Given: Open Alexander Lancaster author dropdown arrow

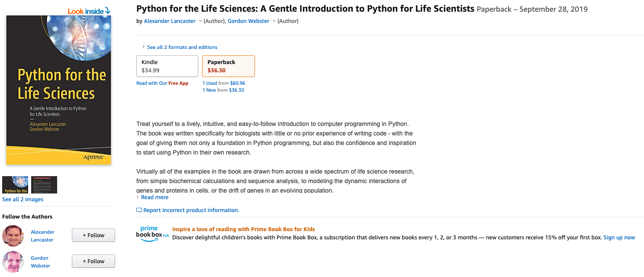Looking at the screenshot, I should (x=200, y=21).
